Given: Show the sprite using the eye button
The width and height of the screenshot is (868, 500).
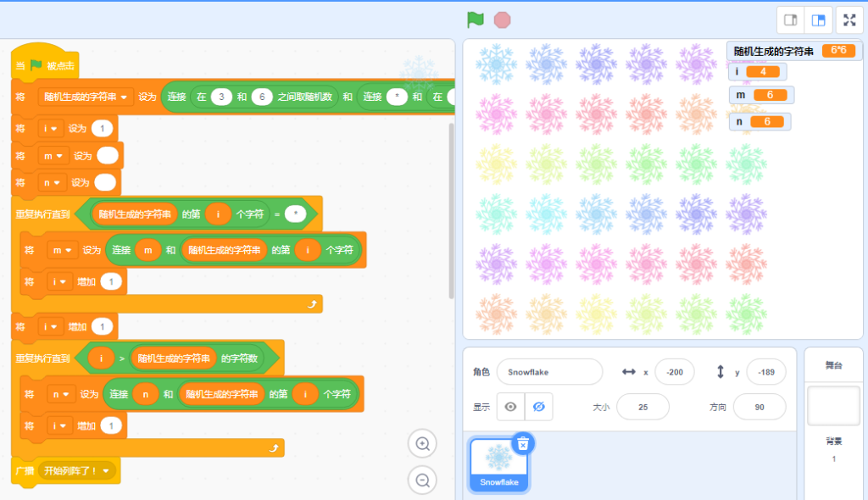Looking at the screenshot, I should (x=510, y=407).
